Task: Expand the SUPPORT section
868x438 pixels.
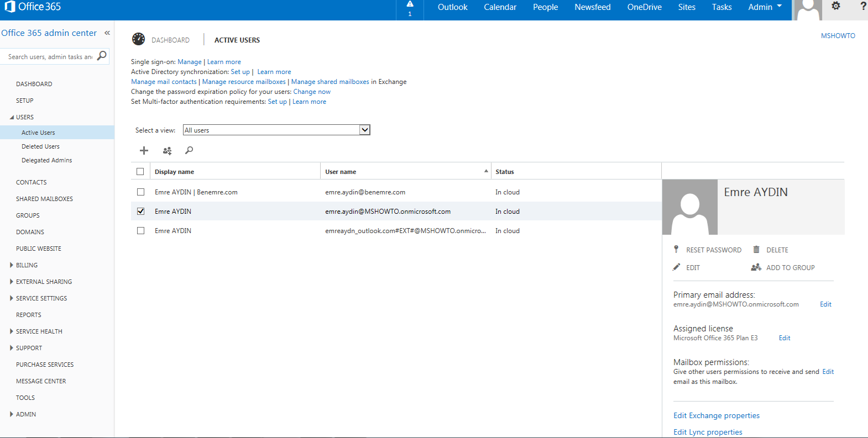Action: click(12, 348)
